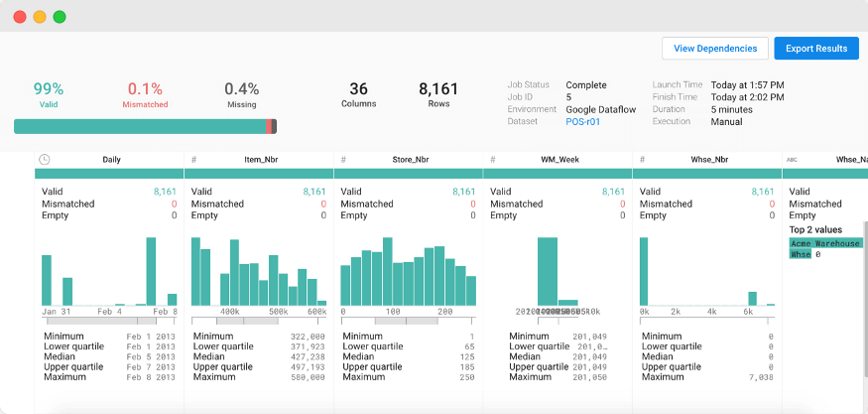Click the Complete job status value
Image resolution: width=868 pixels, height=414 pixels.
(x=586, y=85)
